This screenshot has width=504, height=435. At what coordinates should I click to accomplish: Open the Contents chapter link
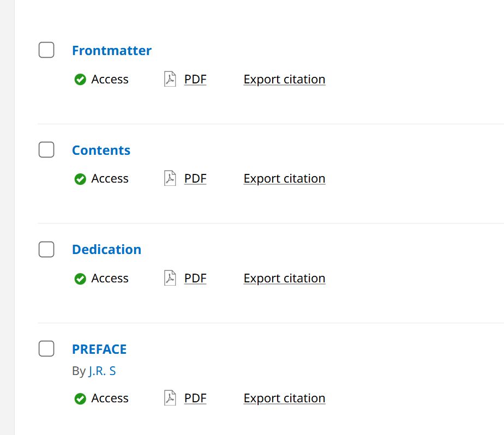[x=101, y=150]
